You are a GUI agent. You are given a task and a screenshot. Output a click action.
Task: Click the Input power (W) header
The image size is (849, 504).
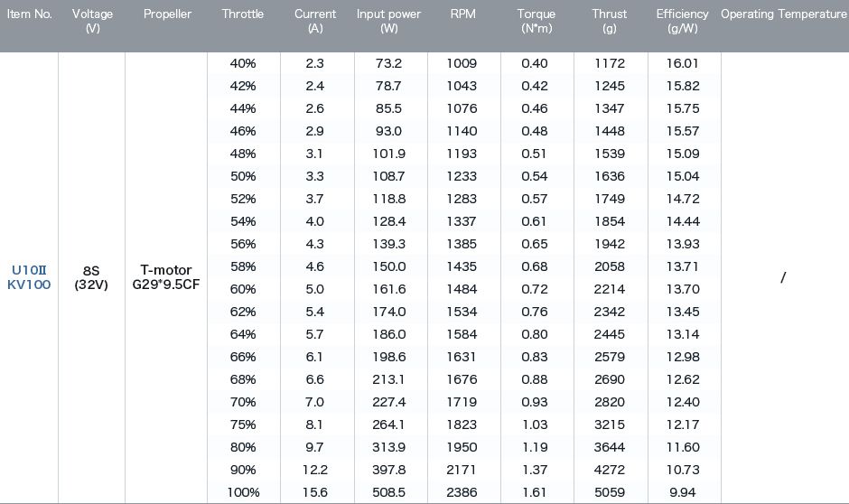tap(388, 21)
